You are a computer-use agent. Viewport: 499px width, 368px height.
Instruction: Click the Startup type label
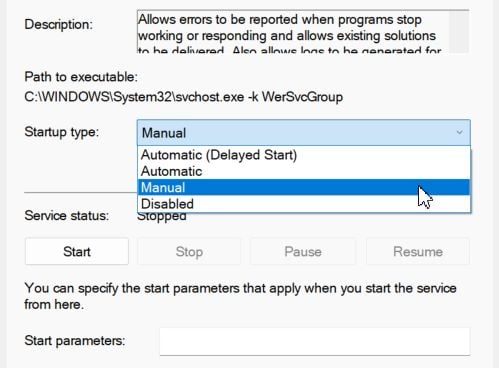62,132
